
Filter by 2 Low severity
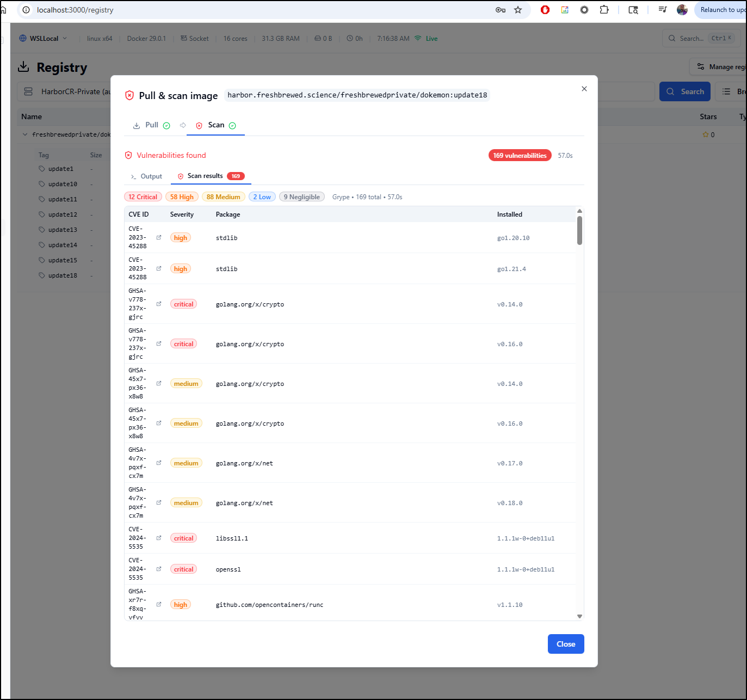point(262,197)
